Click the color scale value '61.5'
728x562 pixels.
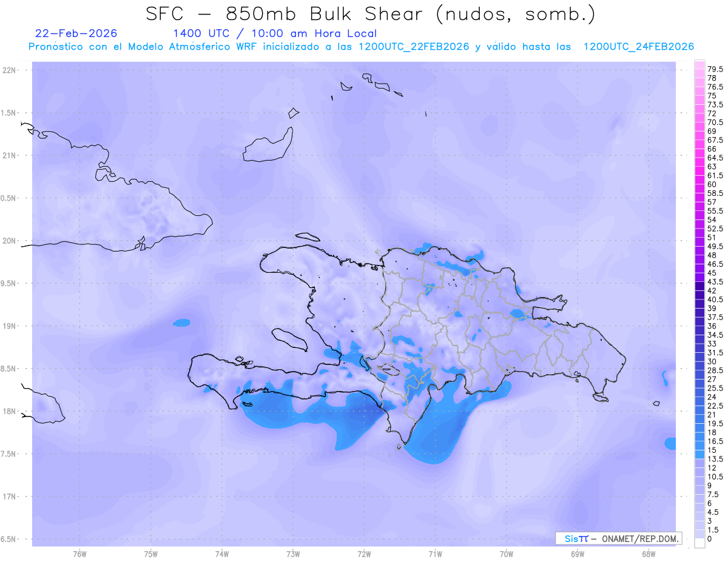[715, 175]
